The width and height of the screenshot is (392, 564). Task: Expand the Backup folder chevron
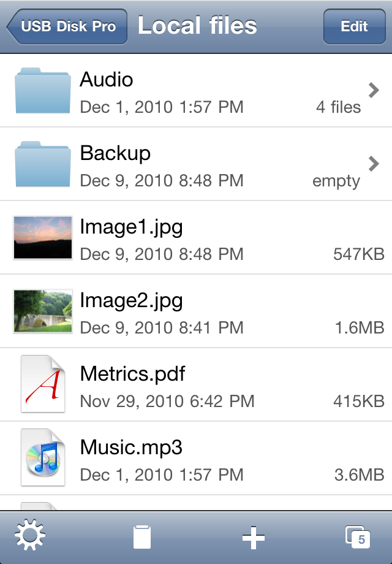pyautogui.click(x=374, y=164)
